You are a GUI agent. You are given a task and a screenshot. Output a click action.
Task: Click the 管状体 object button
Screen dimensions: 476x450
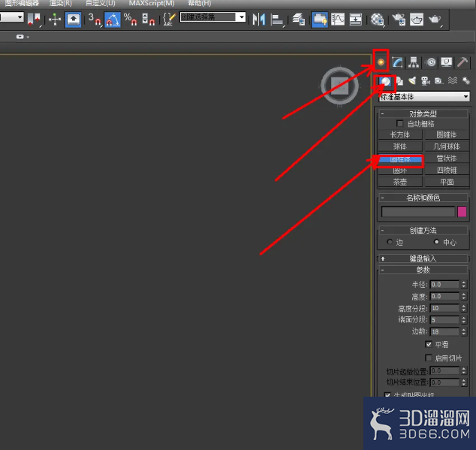click(446, 159)
